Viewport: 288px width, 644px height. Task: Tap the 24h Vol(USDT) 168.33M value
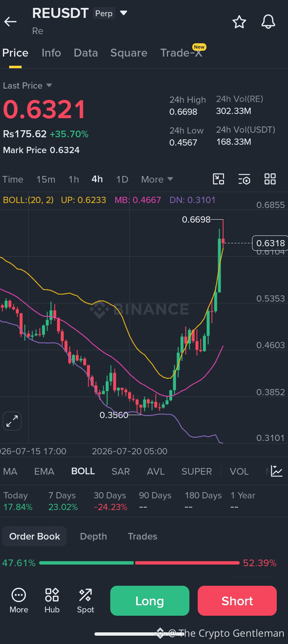pyautogui.click(x=233, y=142)
